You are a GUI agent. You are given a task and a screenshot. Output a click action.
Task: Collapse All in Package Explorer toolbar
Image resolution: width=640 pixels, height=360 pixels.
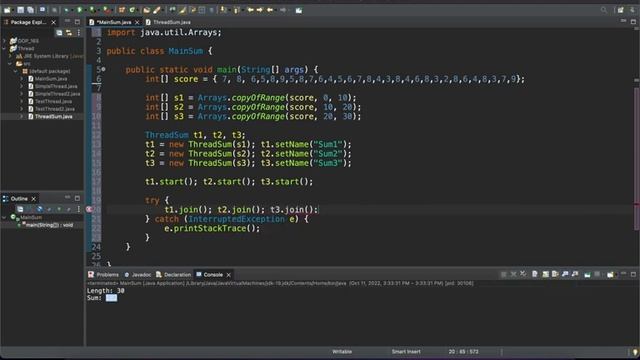[x=59, y=33]
